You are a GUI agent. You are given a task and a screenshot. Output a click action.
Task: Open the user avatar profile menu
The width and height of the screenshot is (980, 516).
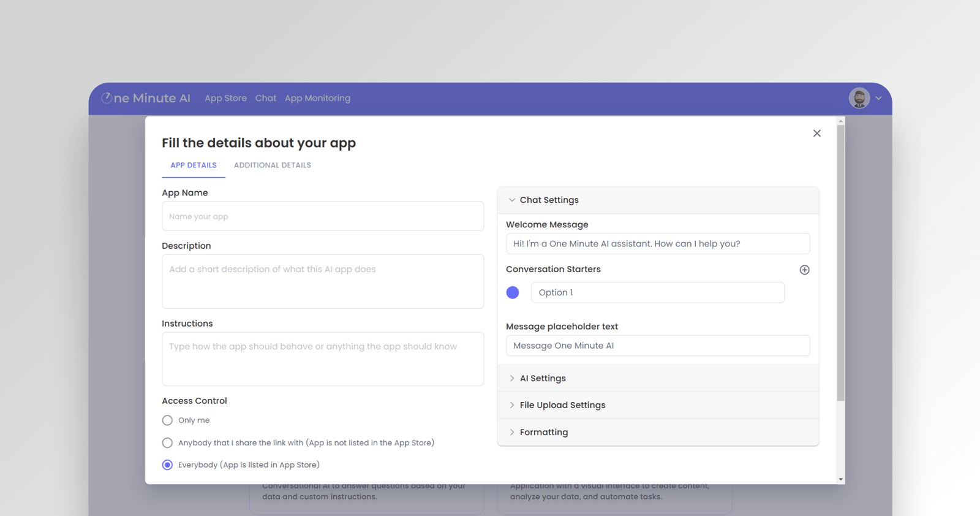(x=859, y=98)
